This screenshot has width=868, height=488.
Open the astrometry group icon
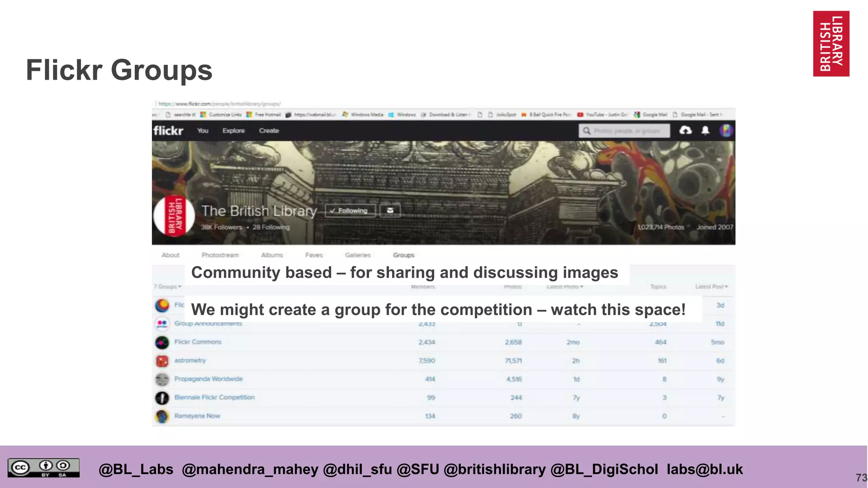162,361
